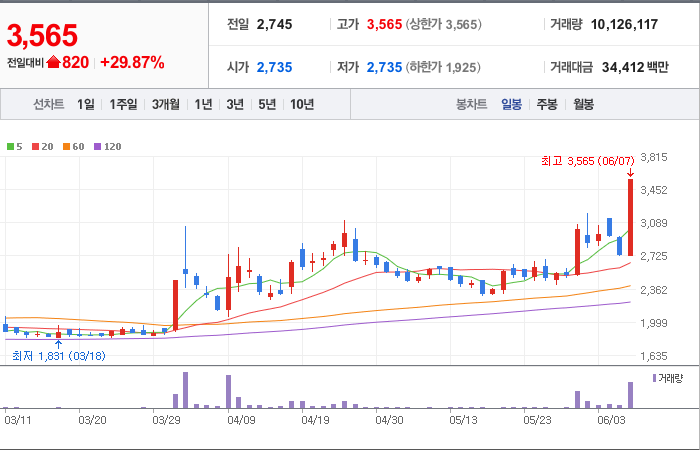
Task: Click the 04/19 date axis label
Action: 315,420
